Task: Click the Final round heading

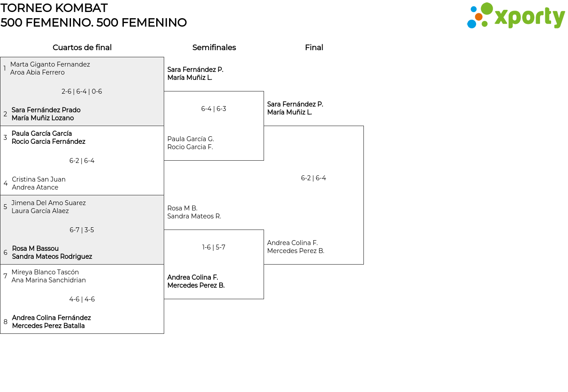Action: point(314,48)
